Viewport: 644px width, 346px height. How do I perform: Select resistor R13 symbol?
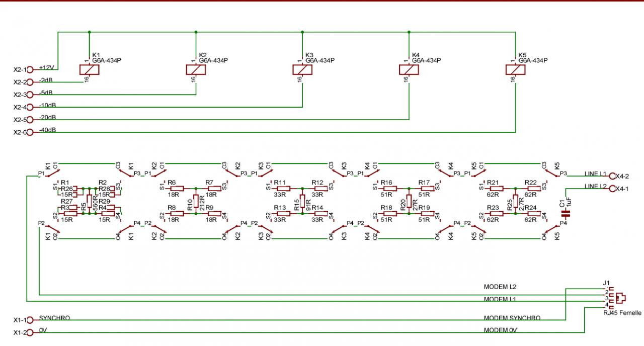(284, 214)
